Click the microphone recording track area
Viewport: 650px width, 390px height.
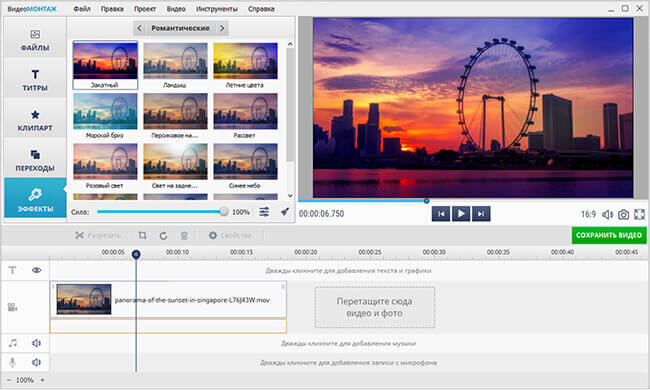[348, 363]
